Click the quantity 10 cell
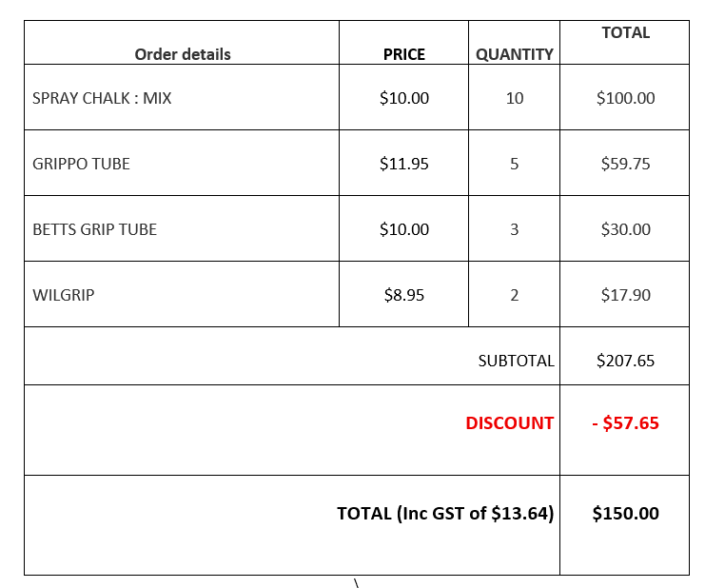The image size is (705, 588). (515, 98)
